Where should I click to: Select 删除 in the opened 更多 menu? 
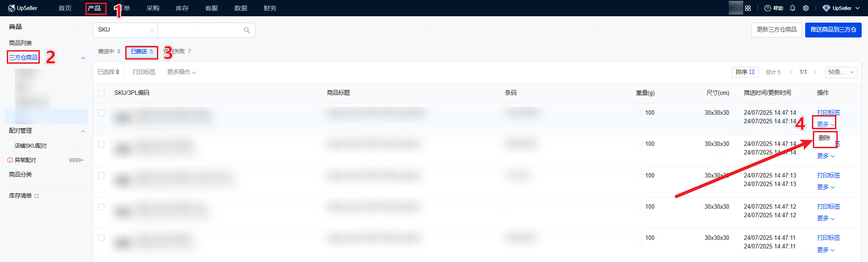[825, 138]
